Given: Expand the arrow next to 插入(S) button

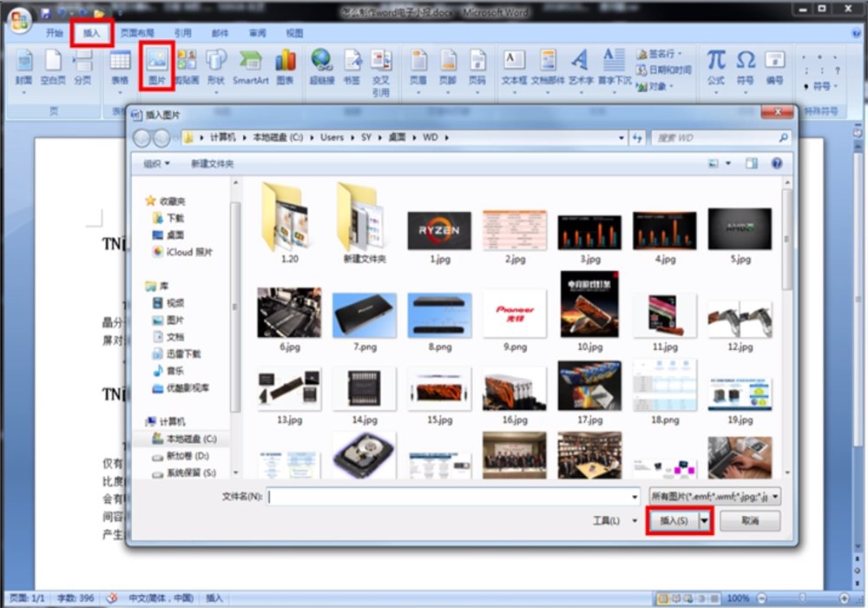Looking at the screenshot, I should point(704,520).
